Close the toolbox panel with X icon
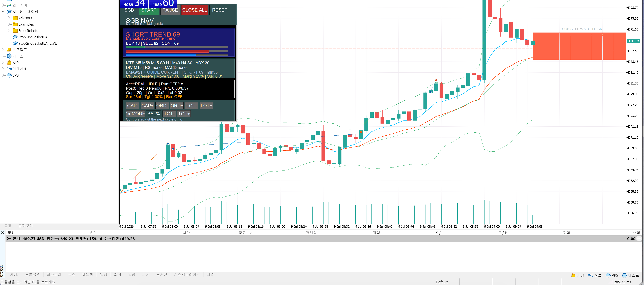 point(3,233)
